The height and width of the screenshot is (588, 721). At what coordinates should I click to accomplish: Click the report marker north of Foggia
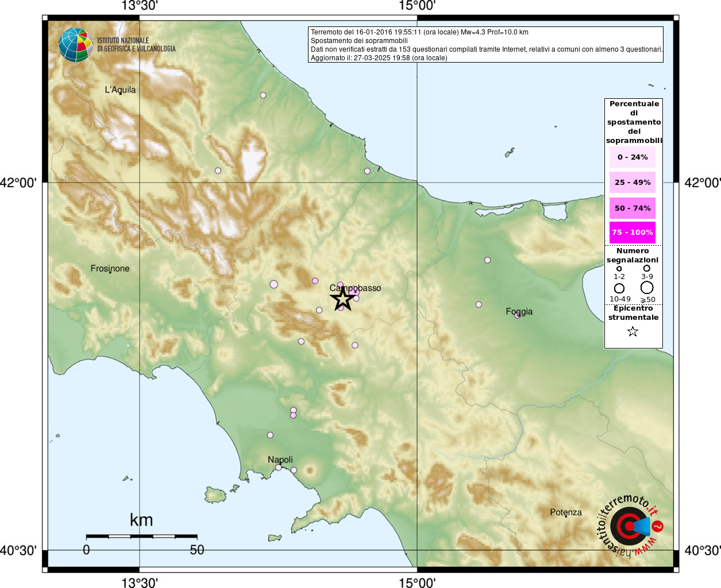pos(488,260)
